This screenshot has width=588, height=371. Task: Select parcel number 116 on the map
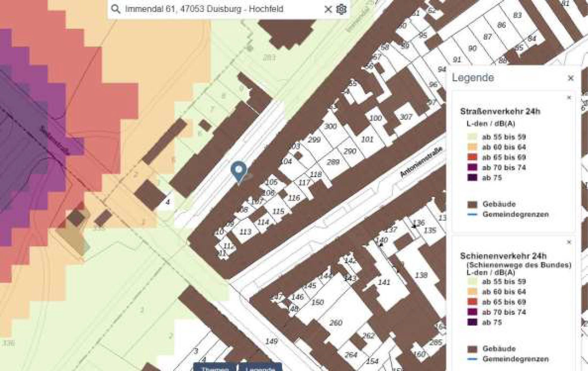pyautogui.click(x=294, y=198)
